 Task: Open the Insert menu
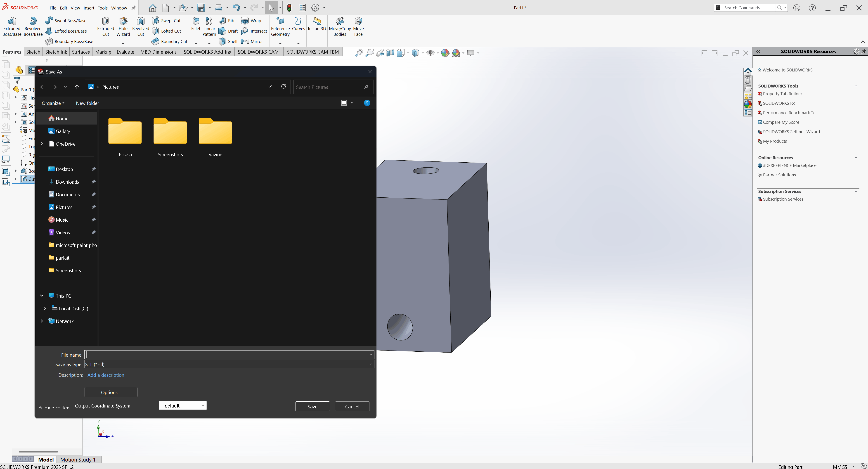tap(89, 8)
